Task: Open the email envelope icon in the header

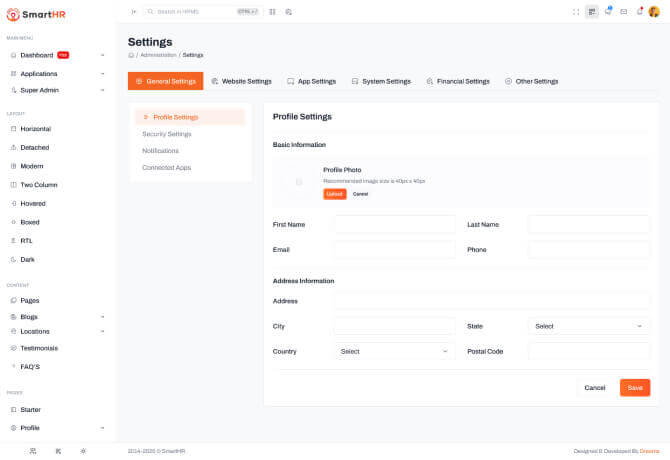Action: [624, 11]
